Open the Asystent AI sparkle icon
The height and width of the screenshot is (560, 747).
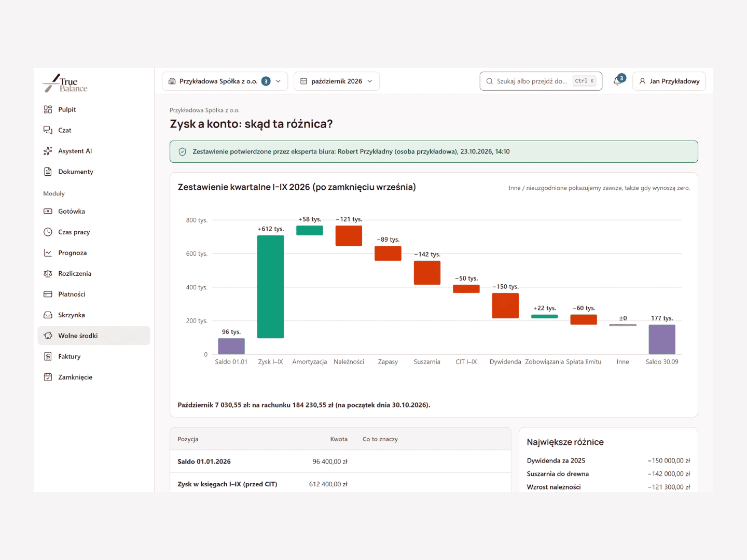(x=48, y=151)
